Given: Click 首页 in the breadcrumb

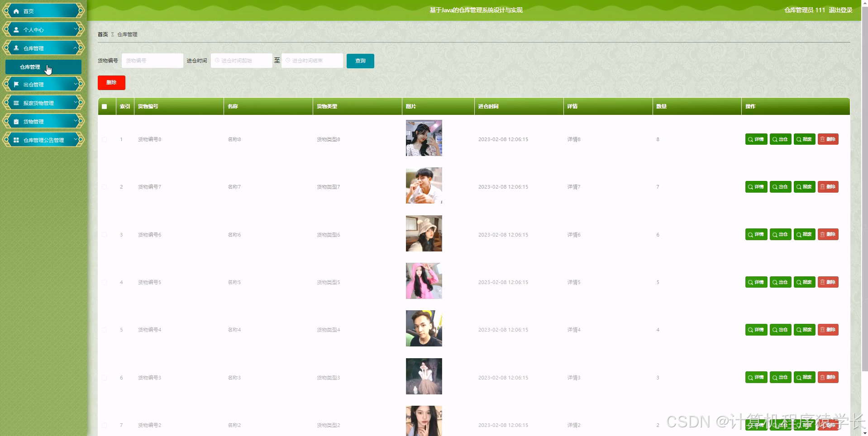Looking at the screenshot, I should [x=103, y=34].
